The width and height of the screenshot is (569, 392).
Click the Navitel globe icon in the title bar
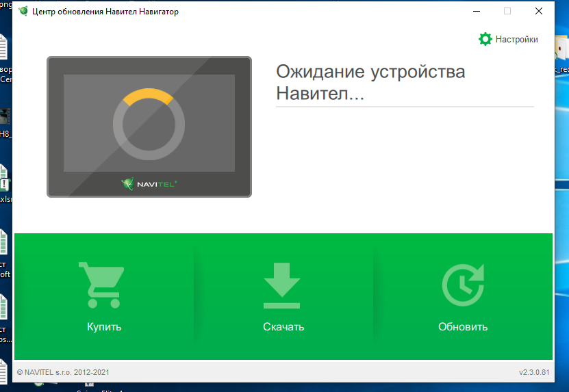coord(23,11)
